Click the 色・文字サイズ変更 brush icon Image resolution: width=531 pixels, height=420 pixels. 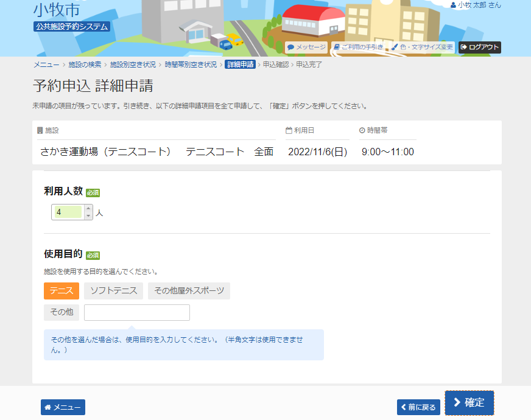coord(395,47)
